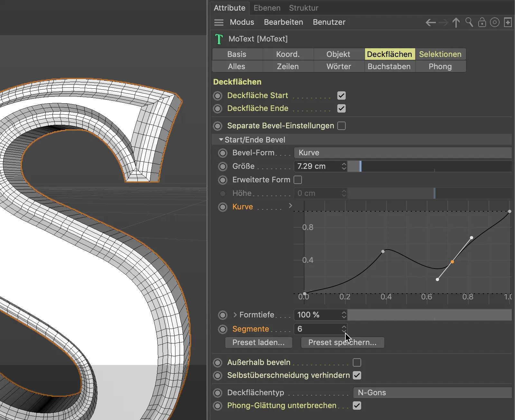
Task: Click animation dot beside Deckflächentyp
Action: pos(218,393)
